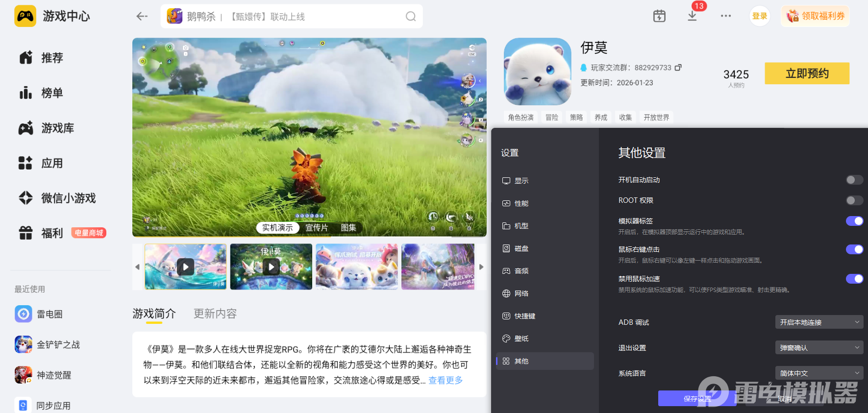Open the 神迹觉醒 recent game icon
The height and width of the screenshot is (413, 868).
[x=24, y=375]
